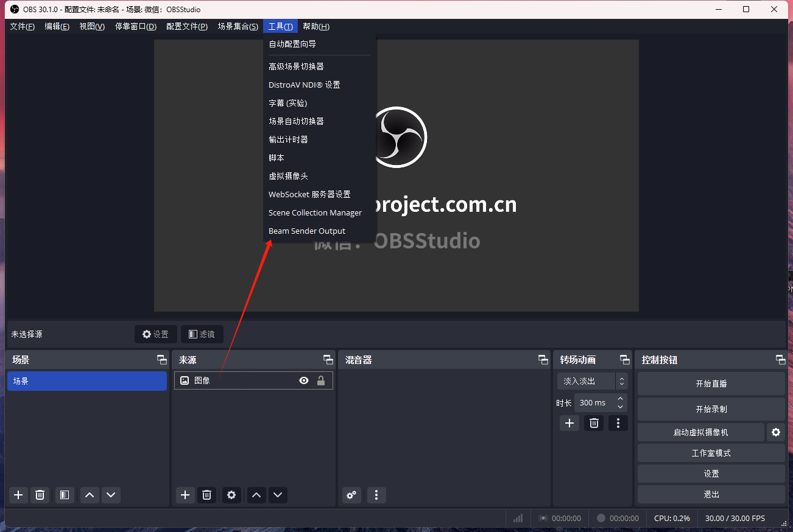
Task: Open audio mixer three-dot menu
Action: 376,495
